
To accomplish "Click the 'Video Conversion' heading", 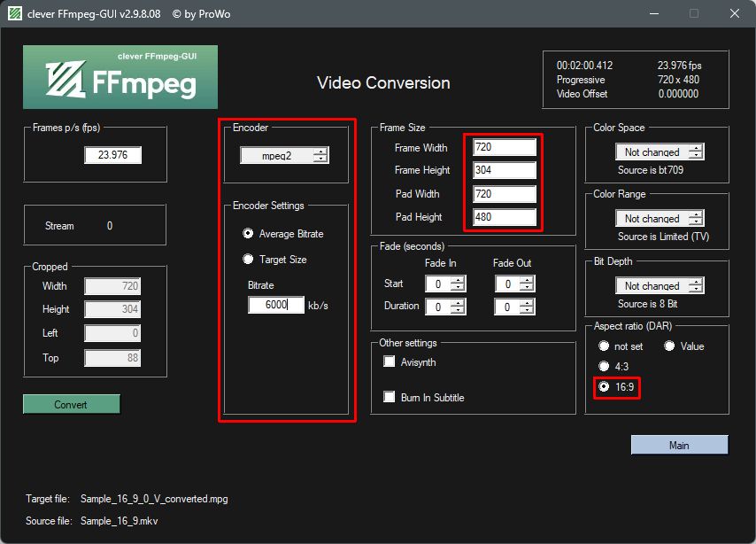I will pyautogui.click(x=383, y=82).
